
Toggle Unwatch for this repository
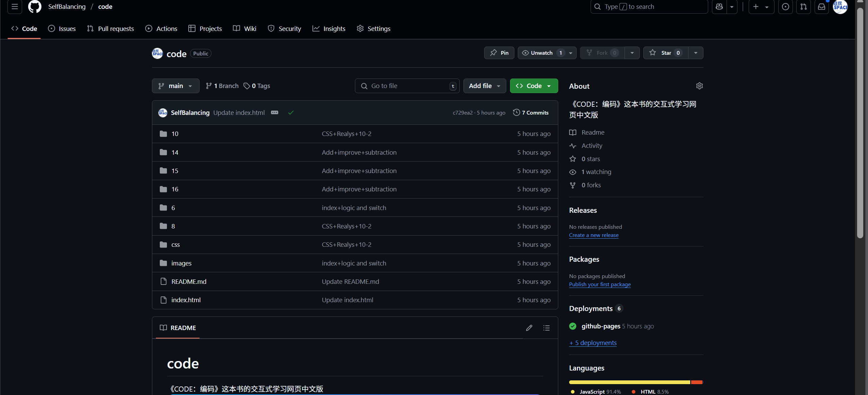(x=541, y=53)
